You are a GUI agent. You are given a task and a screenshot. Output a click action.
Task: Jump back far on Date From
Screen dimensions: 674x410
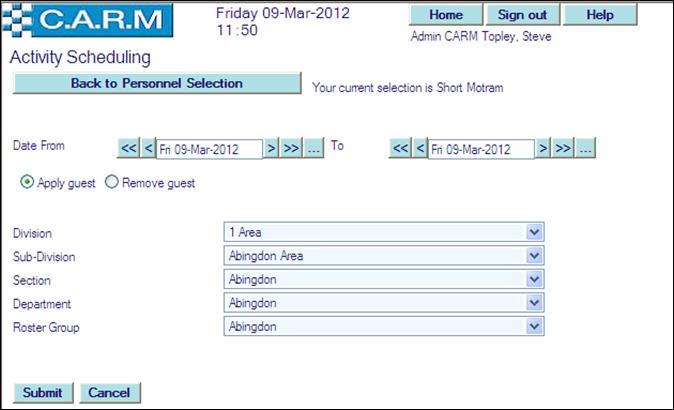(128, 148)
